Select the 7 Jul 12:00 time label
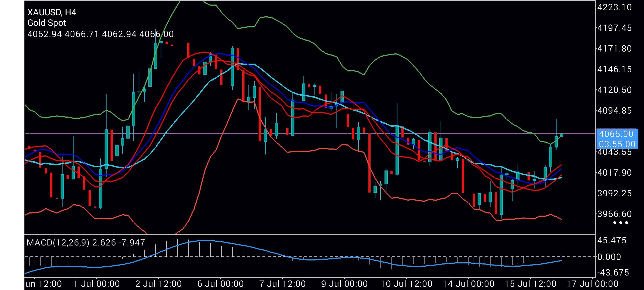644x290 pixels. 283,284
